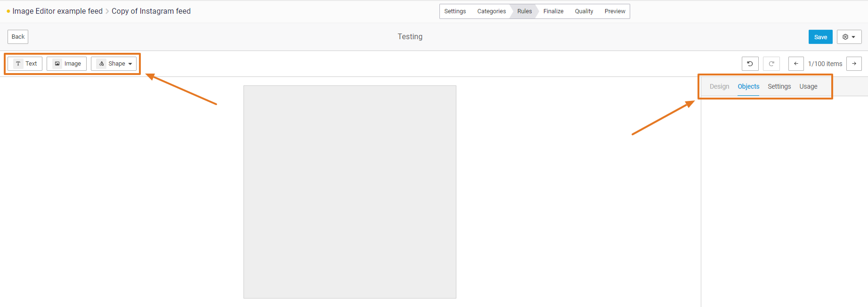Open the Shape dropdown

(114, 64)
